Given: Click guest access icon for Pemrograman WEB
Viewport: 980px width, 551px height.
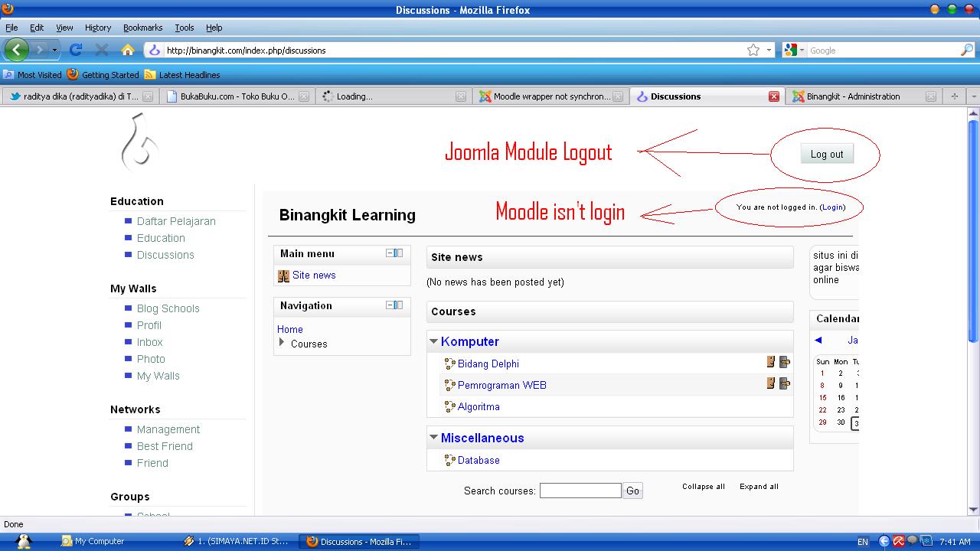Looking at the screenshot, I should pyautogui.click(x=771, y=383).
